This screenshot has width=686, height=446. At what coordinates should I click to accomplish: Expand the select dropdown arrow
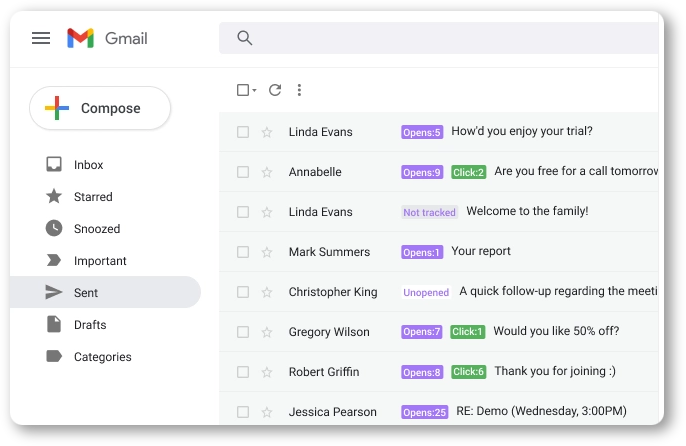pyautogui.click(x=254, y=91)
